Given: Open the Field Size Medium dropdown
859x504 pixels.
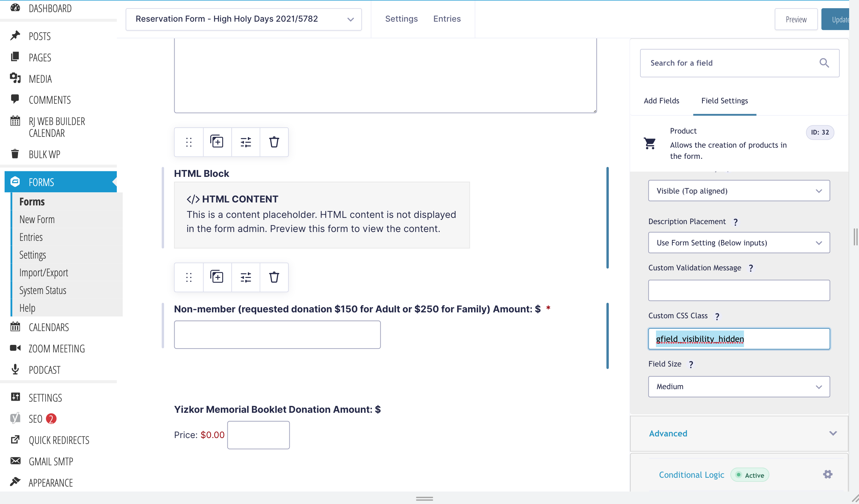Looking at the screenshot, I should click(739, 387).
